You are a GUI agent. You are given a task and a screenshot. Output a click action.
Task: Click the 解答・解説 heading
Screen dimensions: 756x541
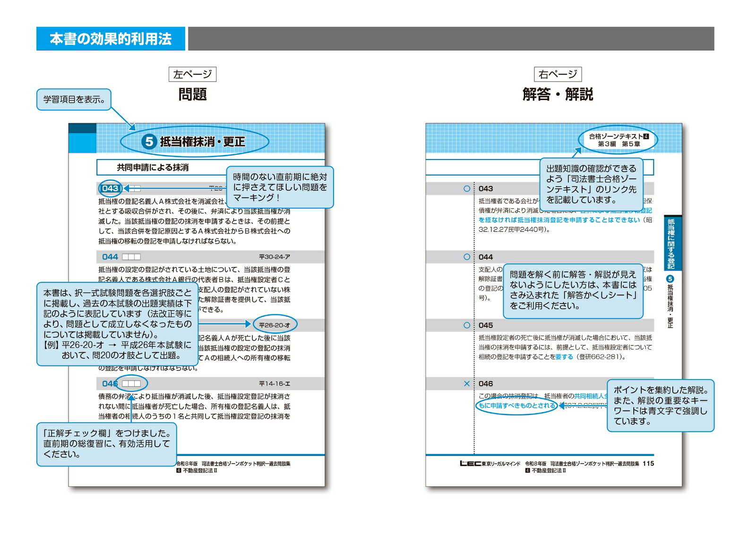558,94
